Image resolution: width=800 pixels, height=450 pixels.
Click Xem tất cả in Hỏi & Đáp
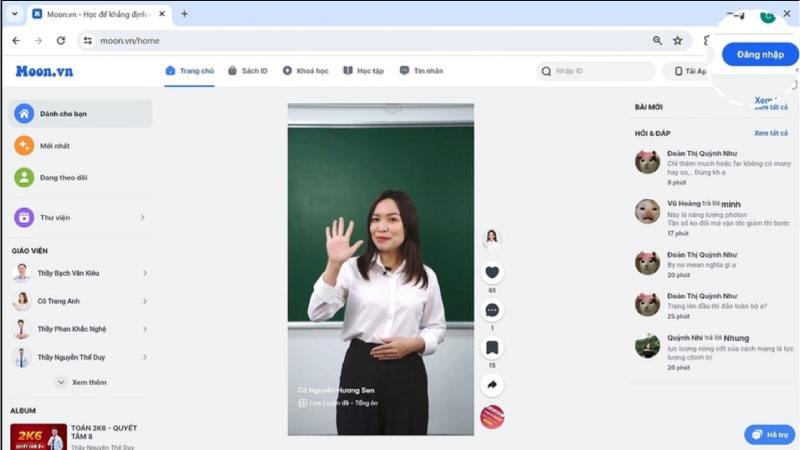769,133
